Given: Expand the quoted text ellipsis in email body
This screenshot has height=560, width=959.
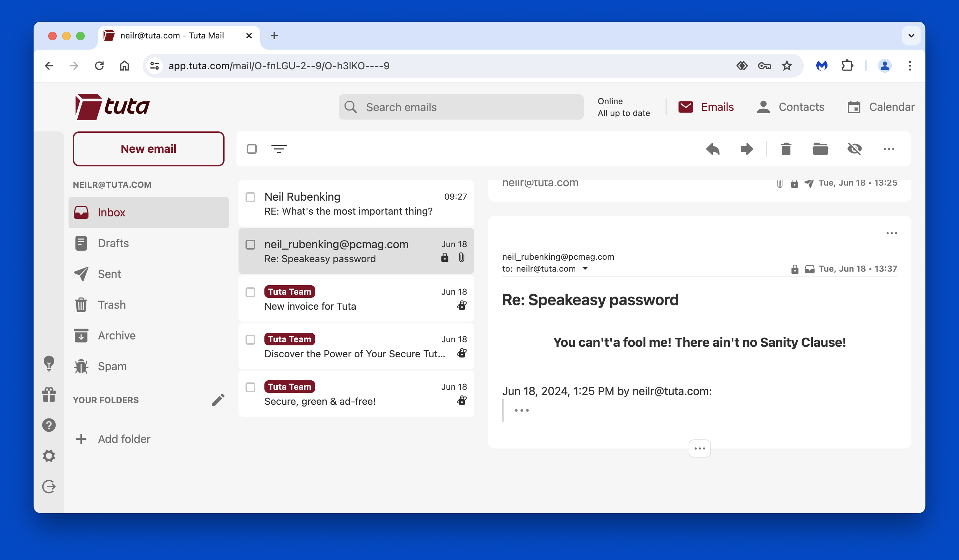Looking at the screenshot, I should tap(522, 410).
